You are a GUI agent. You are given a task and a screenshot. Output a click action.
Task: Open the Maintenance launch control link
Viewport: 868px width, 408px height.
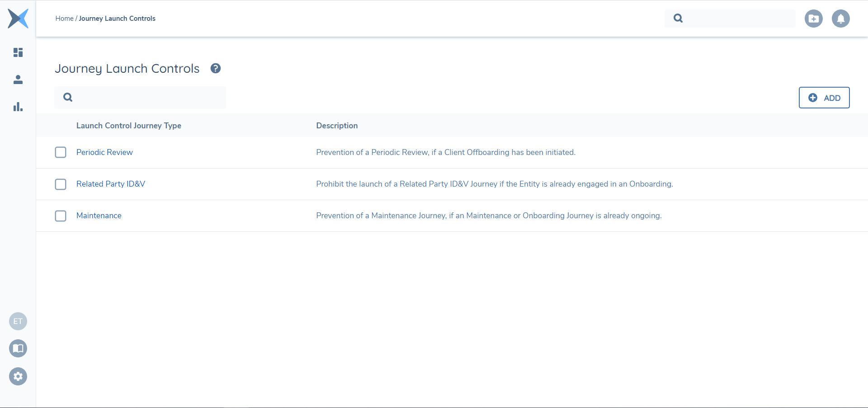coord(99,216)
